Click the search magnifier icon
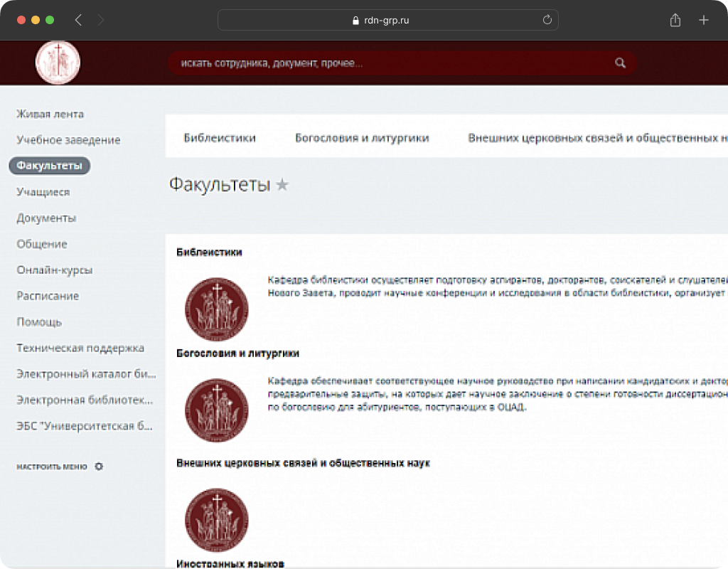 (620, 63)
